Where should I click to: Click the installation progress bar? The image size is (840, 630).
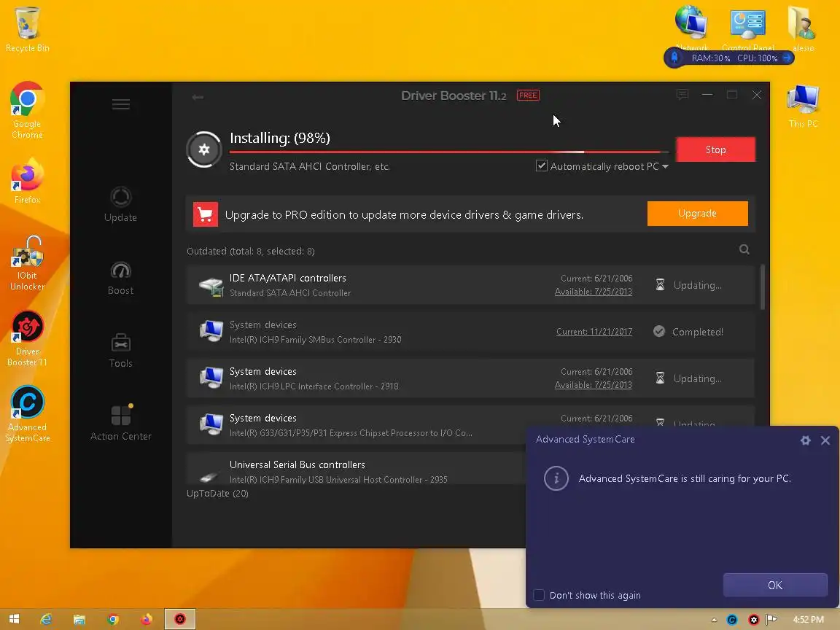point(449,152)
